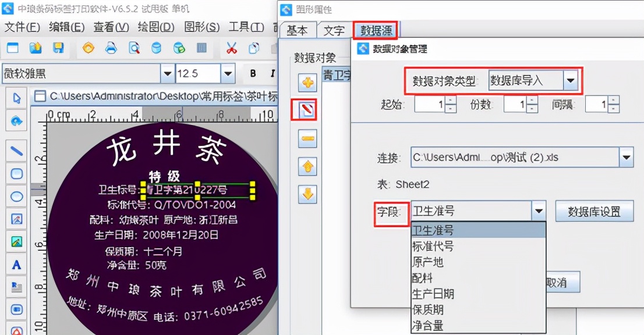Switch to the 数据源 tab

pos(376,30)
